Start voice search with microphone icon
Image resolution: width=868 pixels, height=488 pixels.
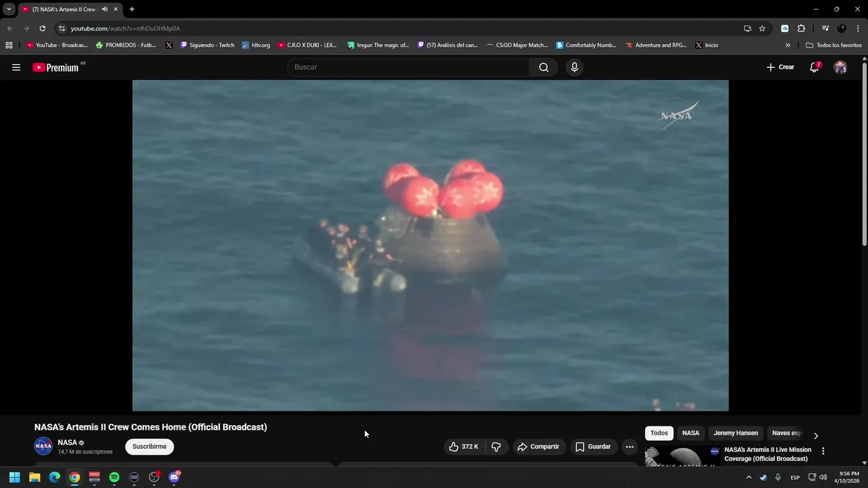[574, 67]
